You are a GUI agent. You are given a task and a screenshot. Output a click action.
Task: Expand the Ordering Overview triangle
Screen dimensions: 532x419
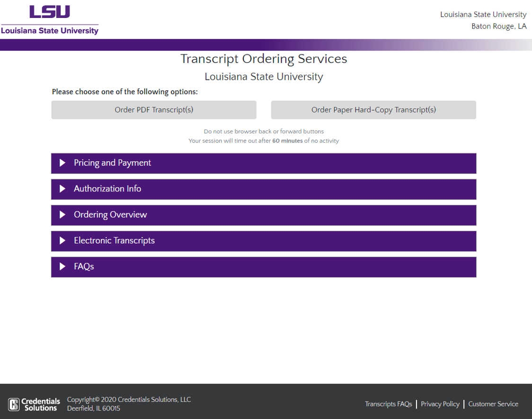[x=62, y=215]
